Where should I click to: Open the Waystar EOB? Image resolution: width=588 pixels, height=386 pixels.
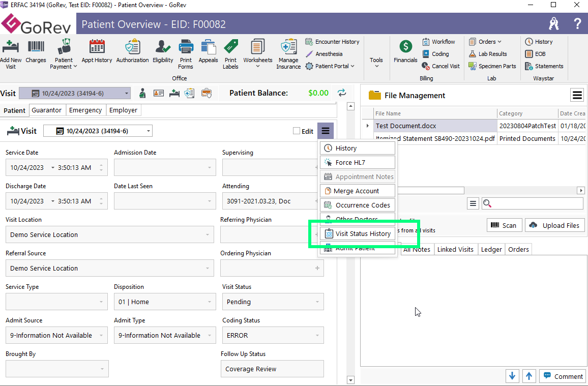[535, 54]
